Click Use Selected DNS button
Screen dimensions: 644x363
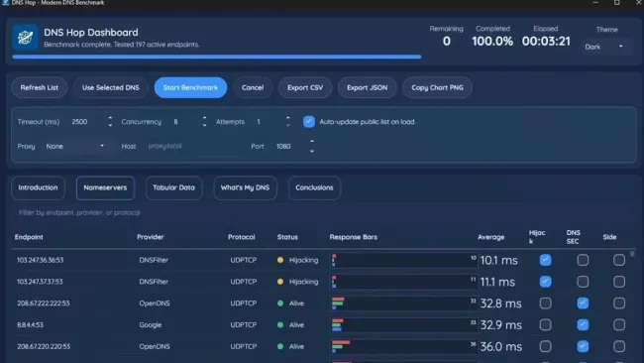111,87
